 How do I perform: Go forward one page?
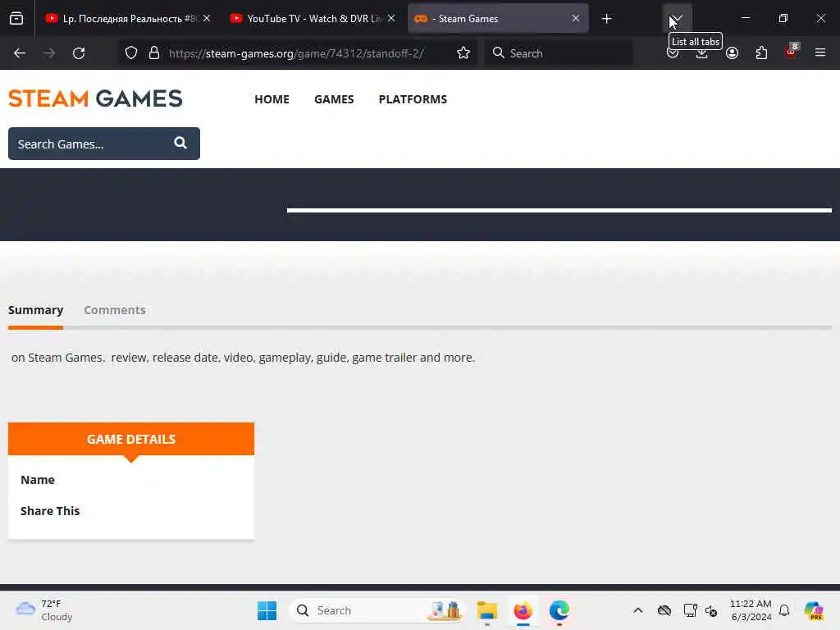[x=48, y=53]
